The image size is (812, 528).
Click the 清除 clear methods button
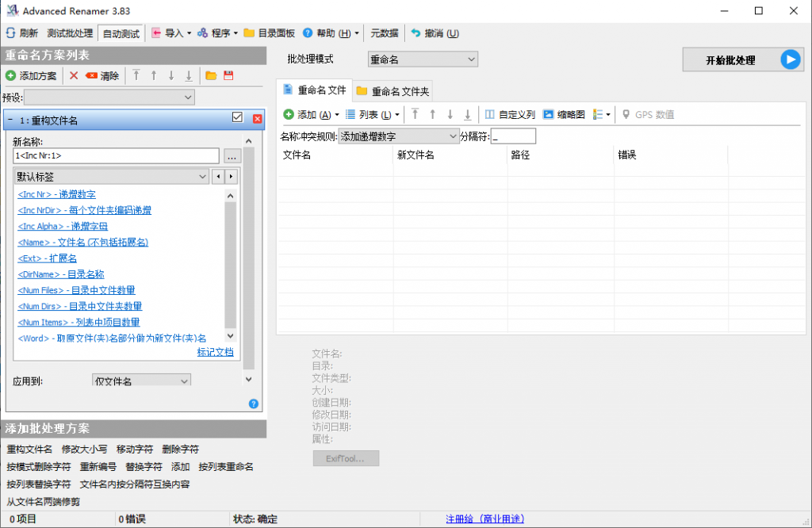point(102,75)
